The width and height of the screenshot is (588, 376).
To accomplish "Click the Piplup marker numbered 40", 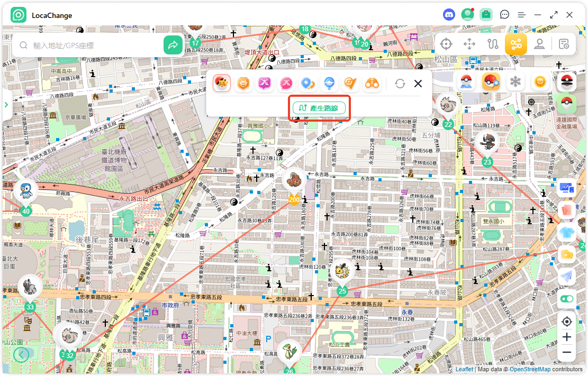I will pyautogui.click(x=26, y=197).
